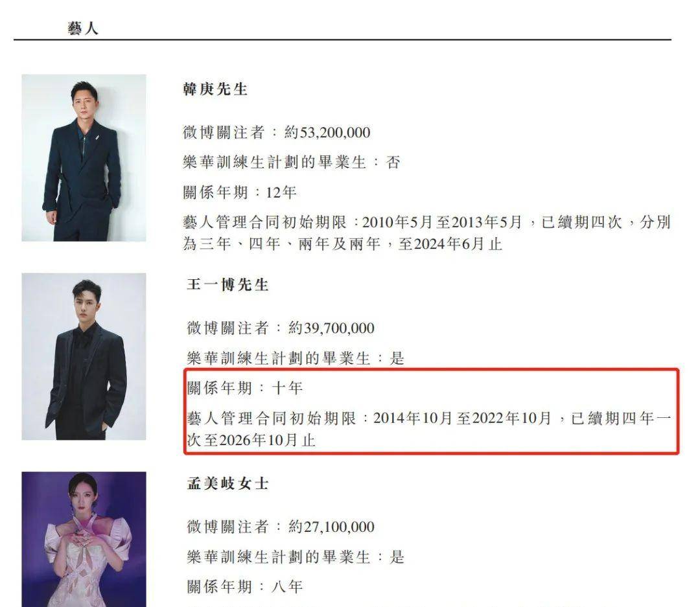Click the name 王一博先生
The width and height of the screenshot is (700, 607).
(227, 285)
